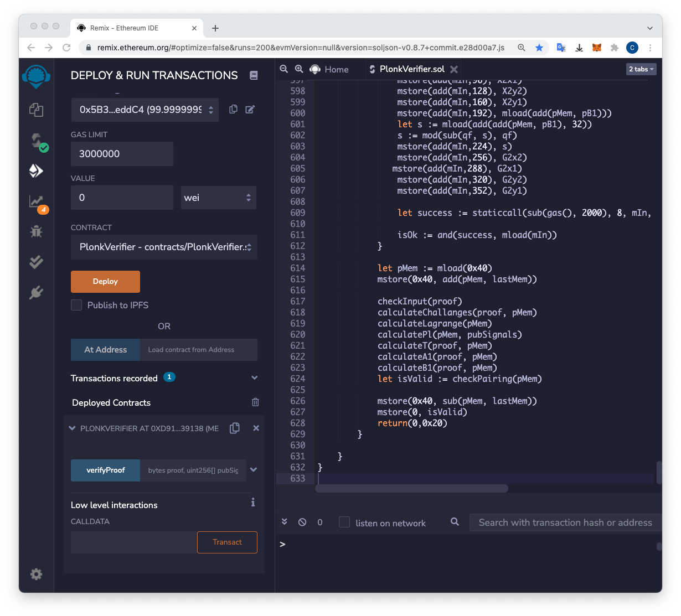
Task: Open the browser tab search chevron
Action: 650,28
